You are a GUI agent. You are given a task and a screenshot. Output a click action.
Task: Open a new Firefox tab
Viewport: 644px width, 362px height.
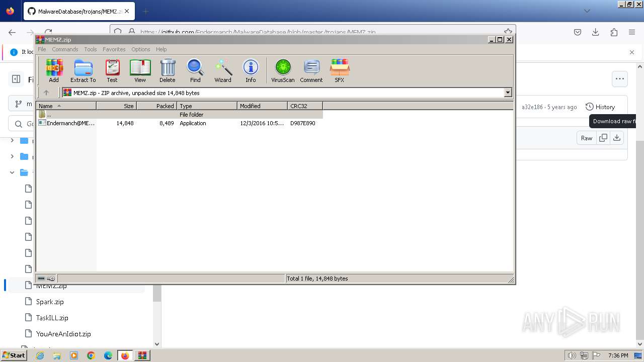145,11
